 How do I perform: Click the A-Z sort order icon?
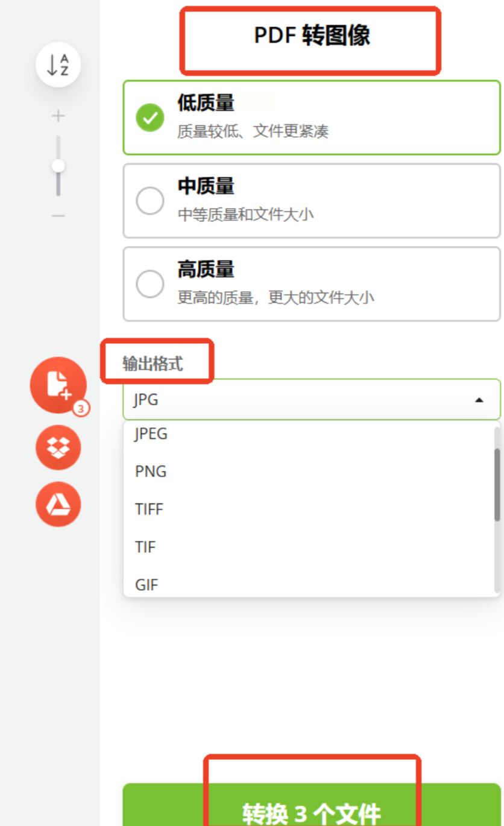[58, 65]
